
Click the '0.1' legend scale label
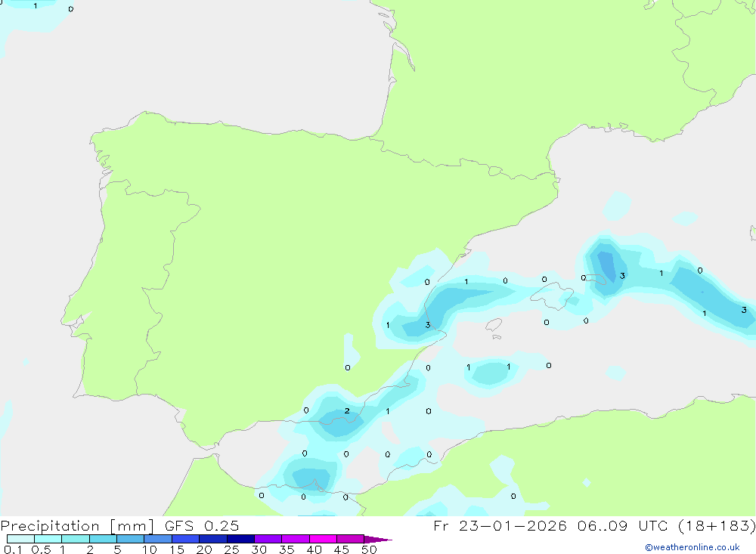coord(13,549)
